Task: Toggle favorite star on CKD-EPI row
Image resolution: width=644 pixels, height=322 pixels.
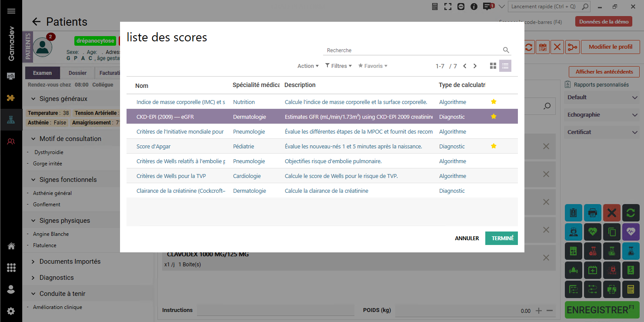Action: pyautogui.click(x=494, y=117)
